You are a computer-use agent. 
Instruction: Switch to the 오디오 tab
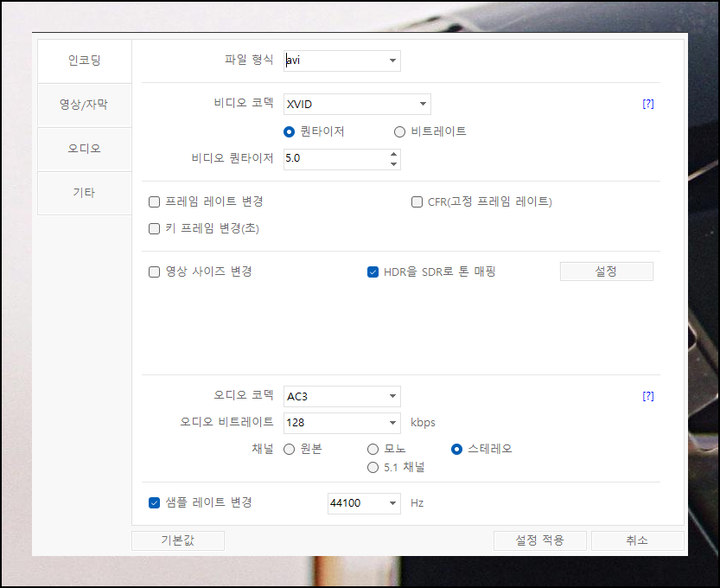click(85, 149)
